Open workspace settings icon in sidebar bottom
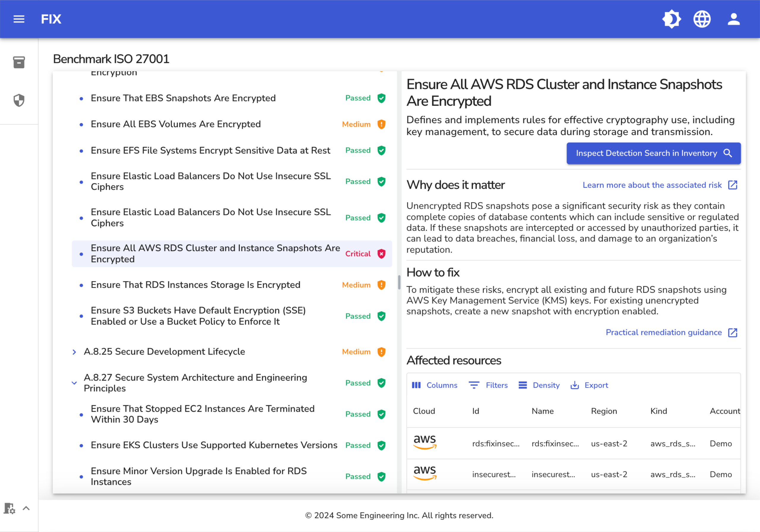 click(9, 508)
